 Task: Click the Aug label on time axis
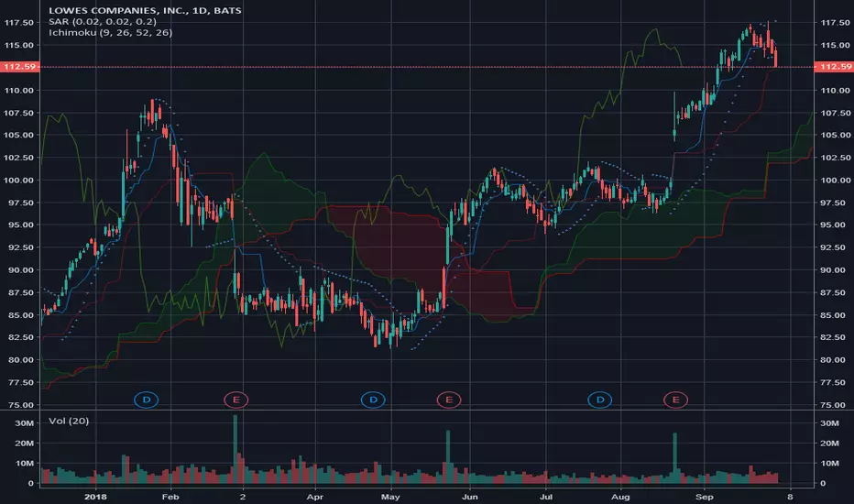tap(620, 497)
